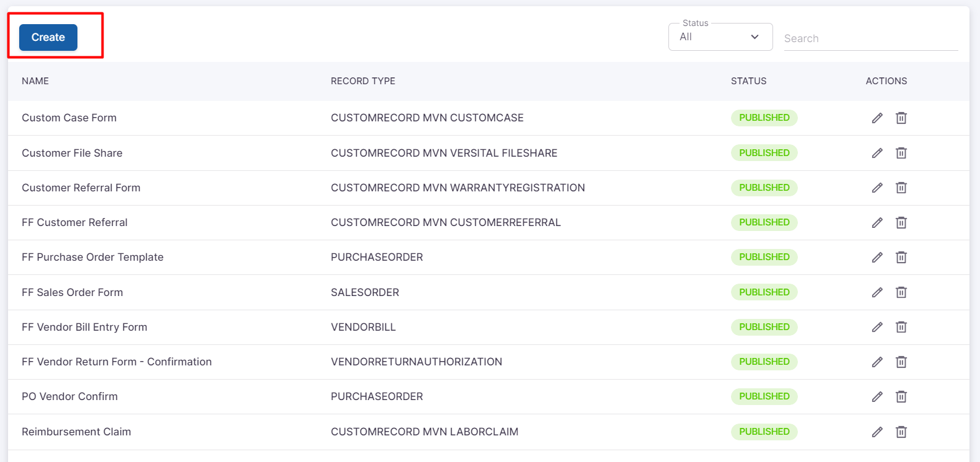Open the Status filter dropdown
The width and height of the screenshot is (980, 462).
720,37
